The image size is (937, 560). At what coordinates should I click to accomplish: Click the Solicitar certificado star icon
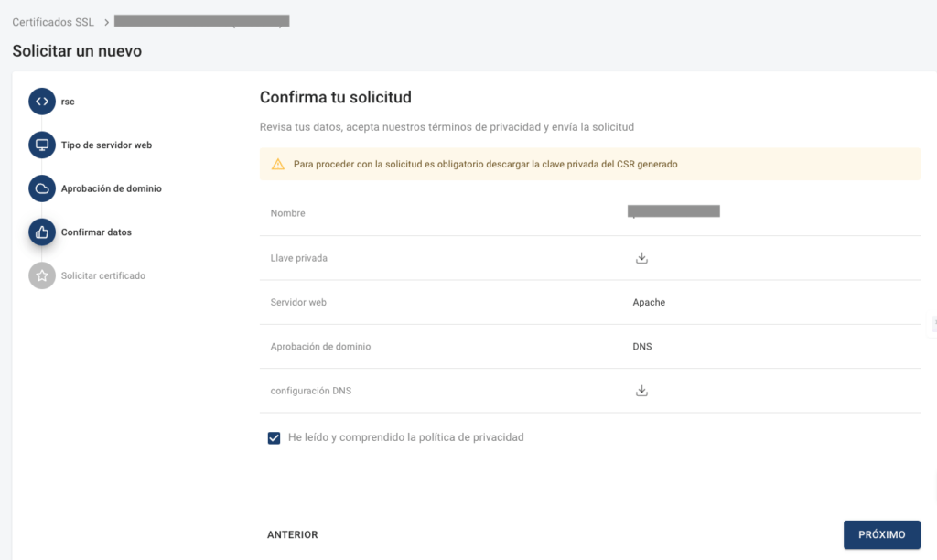[x=42, y=275]
